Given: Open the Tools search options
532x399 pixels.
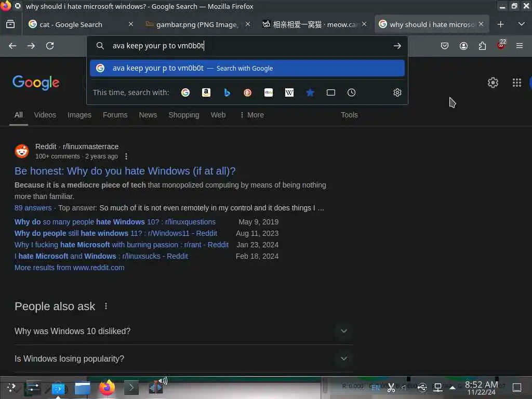Looking at the screenshot, I should [349, 115].
